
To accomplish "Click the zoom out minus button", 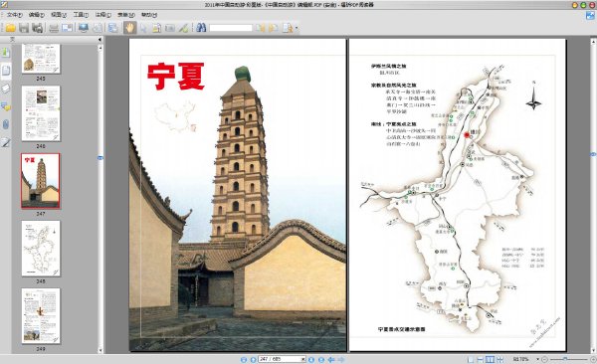I will pos(545,359).
